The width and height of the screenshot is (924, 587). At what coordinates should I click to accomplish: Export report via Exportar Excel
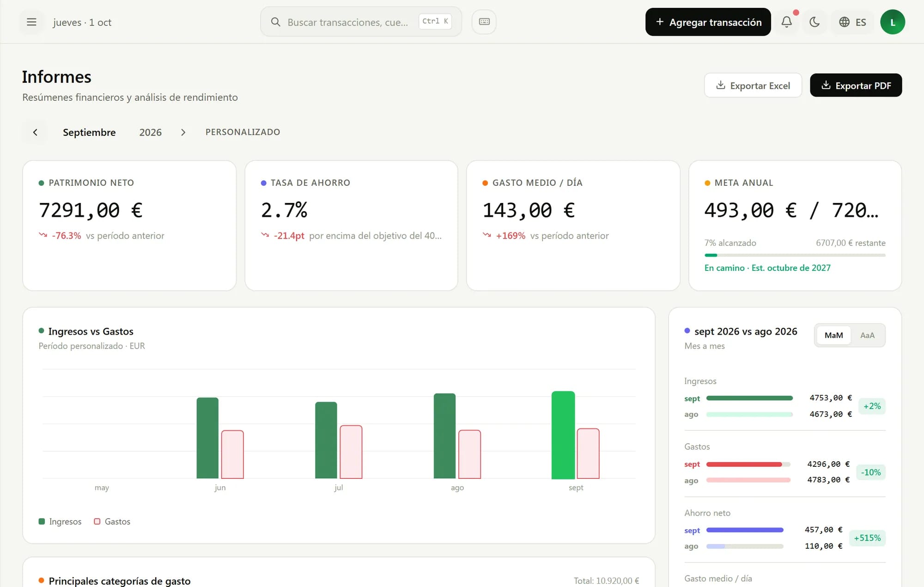(753, 86)
